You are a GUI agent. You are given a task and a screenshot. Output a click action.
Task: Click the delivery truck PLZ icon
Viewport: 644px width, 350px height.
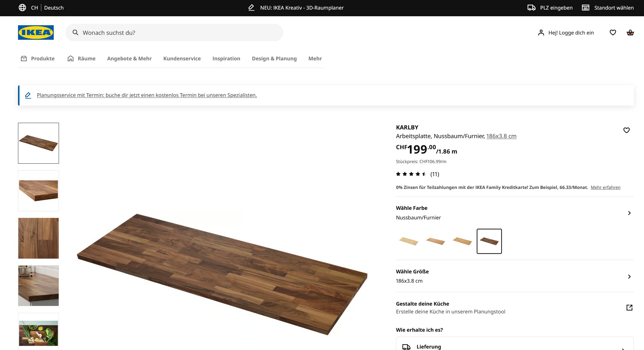pos(531,8)
